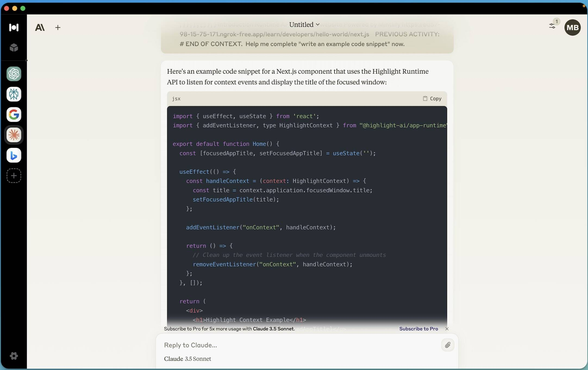The width and height of the screenshot is (588, 370).
Task: Click the 'jsx' language label
Action: coord(176,99)
